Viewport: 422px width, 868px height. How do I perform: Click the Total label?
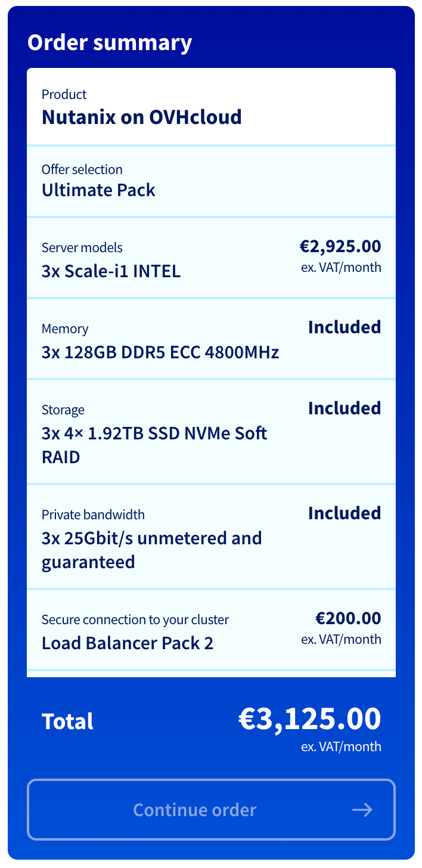tap(67, 721)
